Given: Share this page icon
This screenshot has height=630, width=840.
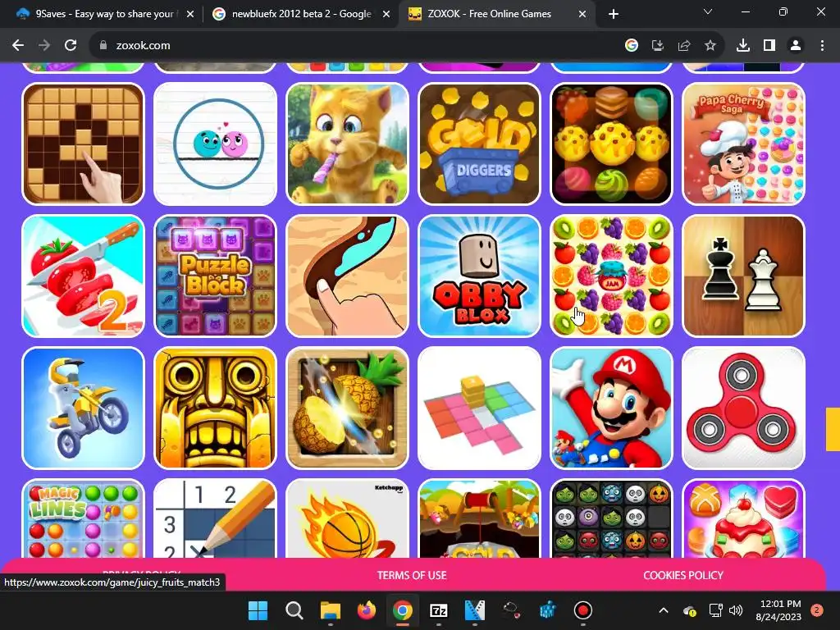Looking at the screenshot, I should click(684, 46).
